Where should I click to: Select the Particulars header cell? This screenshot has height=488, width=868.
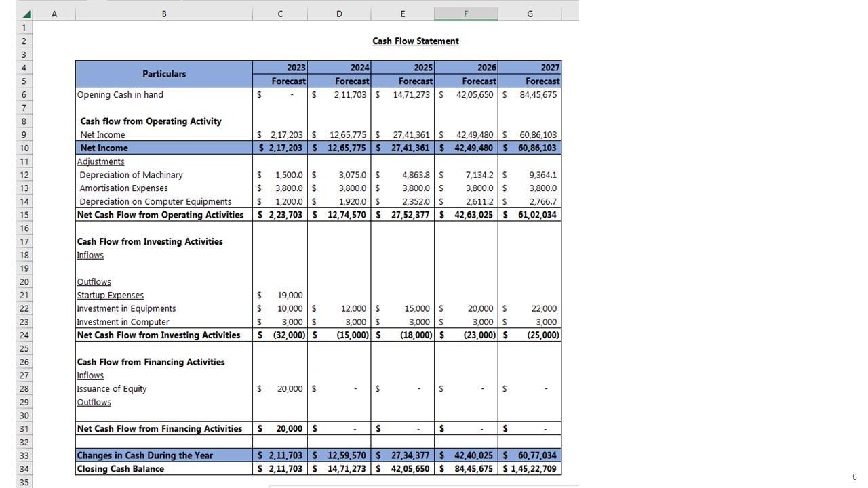pyautogui.click(x=163, y=74)
